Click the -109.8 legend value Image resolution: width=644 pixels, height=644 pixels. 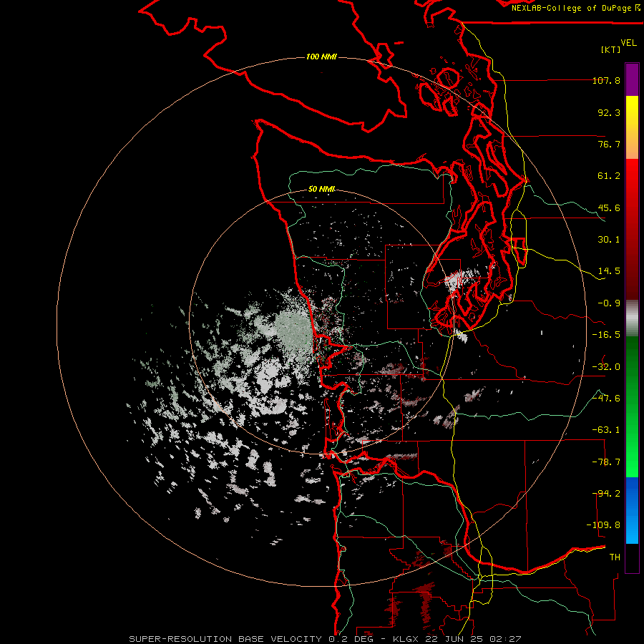tap(603, 525)
